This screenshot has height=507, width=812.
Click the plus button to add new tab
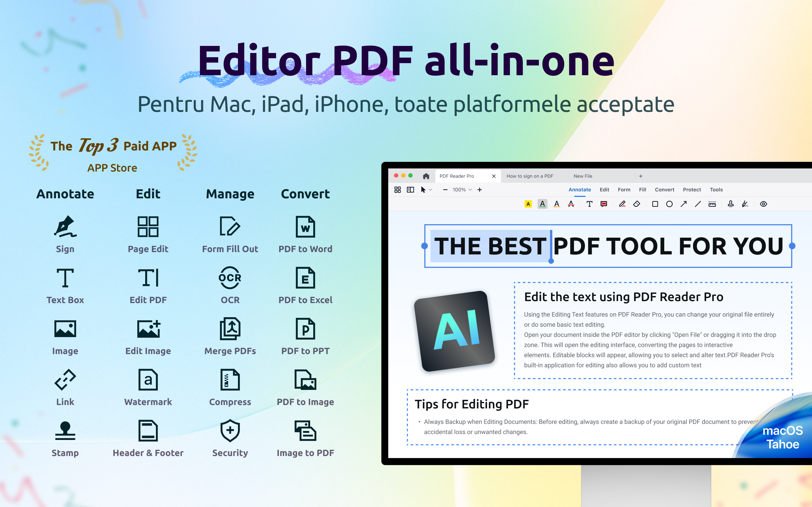tap(641, 176)
